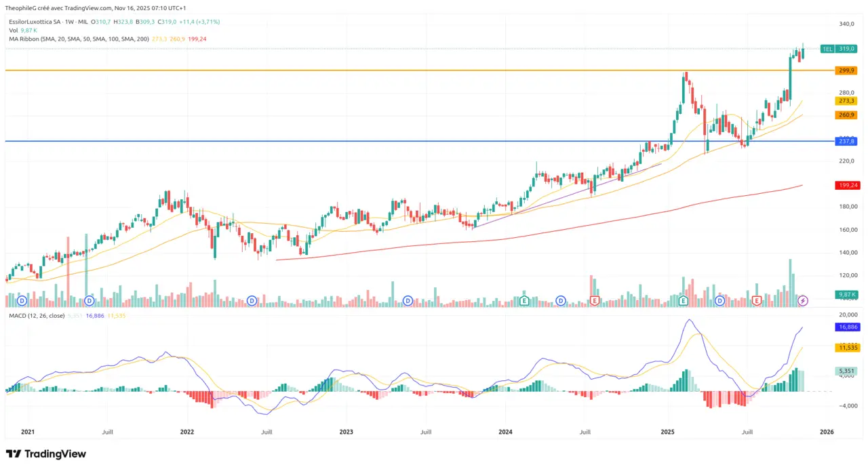Click the lightning bolt event icon near latest candle
Viewport: 868px width, 469px height.
pos(802,301)
